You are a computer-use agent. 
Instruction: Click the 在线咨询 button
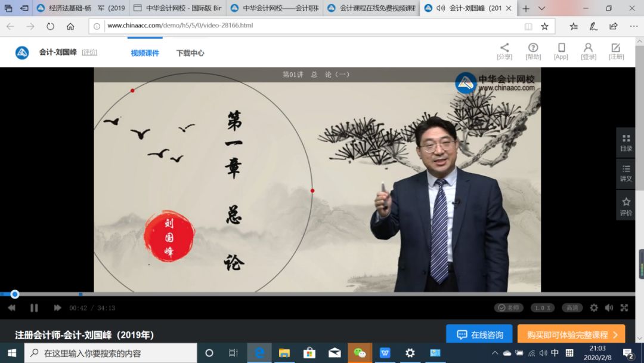pyautogui.click(x=479, y=334)
